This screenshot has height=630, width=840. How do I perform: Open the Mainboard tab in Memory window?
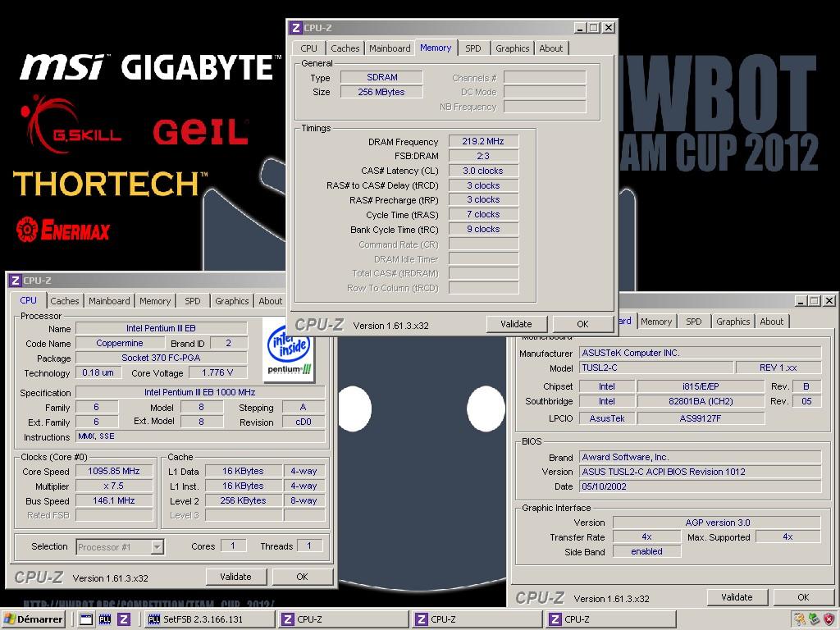tap(390, 48)
